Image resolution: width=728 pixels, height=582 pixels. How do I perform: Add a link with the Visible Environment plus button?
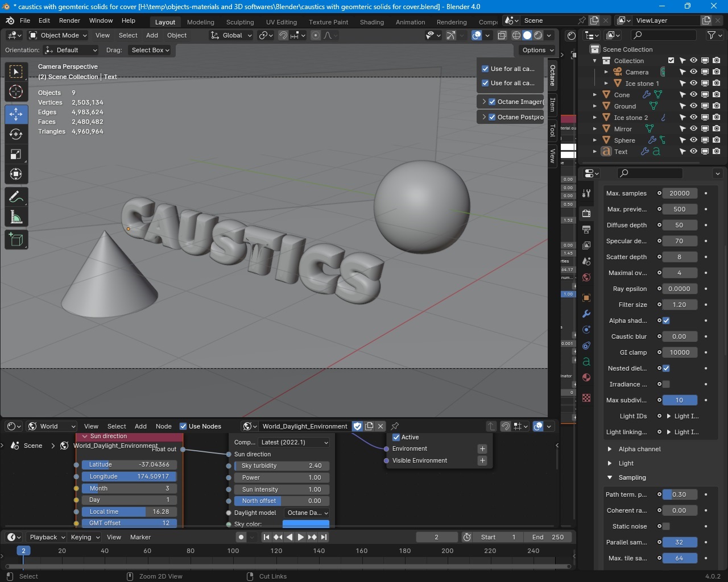click(x=482, y=460)
